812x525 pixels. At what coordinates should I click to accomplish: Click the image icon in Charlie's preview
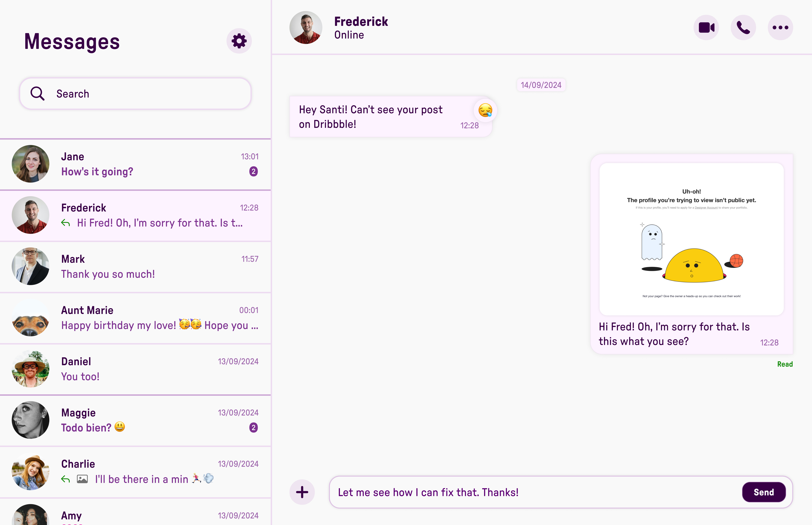[x=82, y=479]
